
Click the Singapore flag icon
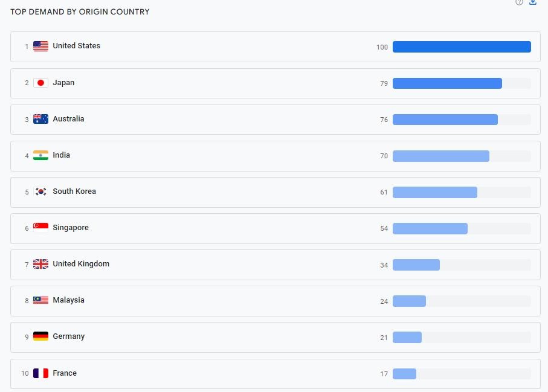click(x=40, y=228)
